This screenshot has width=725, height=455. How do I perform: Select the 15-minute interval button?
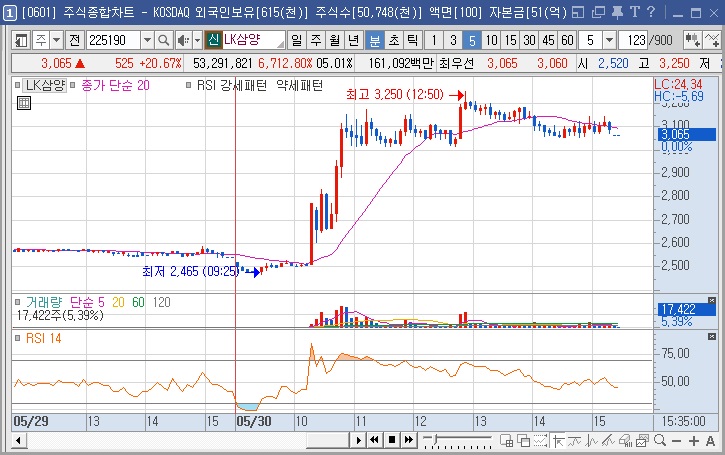(510, 40)
